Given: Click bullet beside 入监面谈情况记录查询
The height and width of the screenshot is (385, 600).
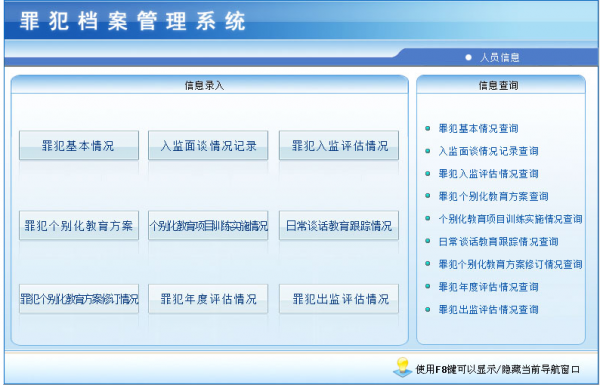Looking at the screenshot, I should [428, 151].
